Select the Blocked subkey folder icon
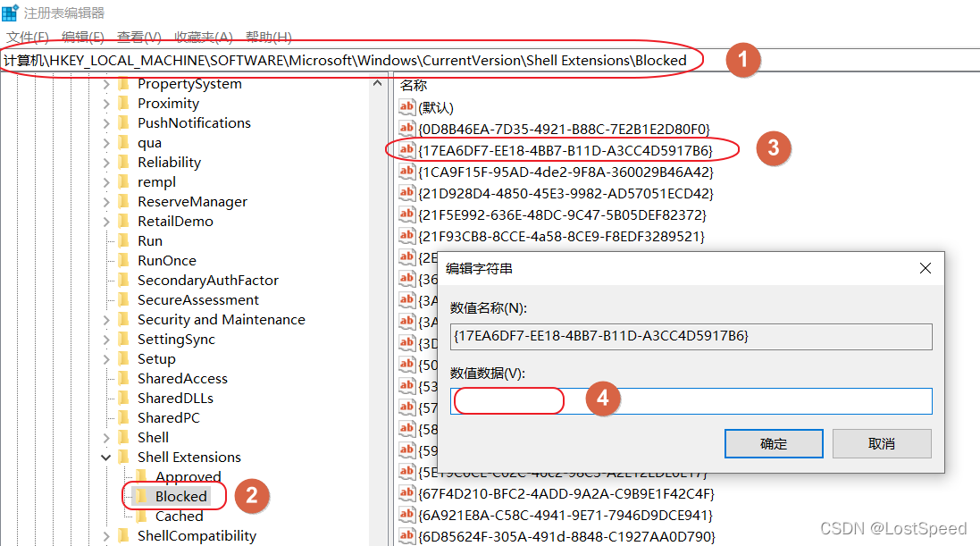Screen dimensions: 980x546 (x=143, y=497)
